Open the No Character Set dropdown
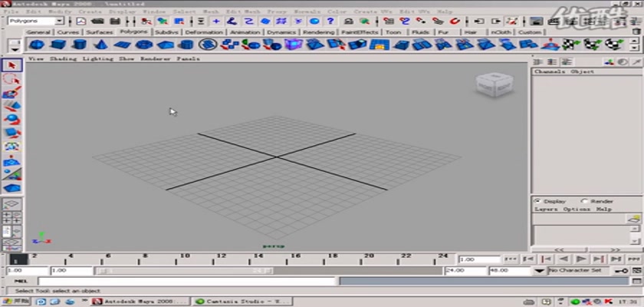Screen dimensions: 644x307 pos(579,270)
